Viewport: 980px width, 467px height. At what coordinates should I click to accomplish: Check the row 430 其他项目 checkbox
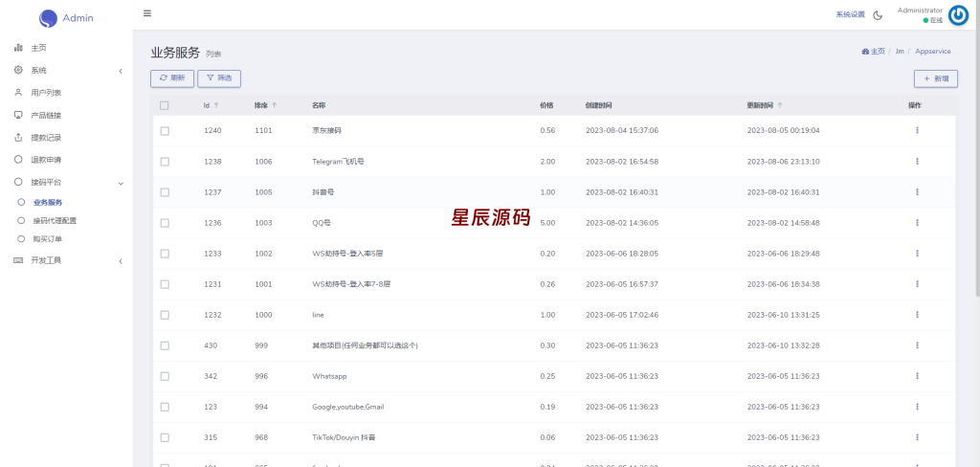point(165,345)
